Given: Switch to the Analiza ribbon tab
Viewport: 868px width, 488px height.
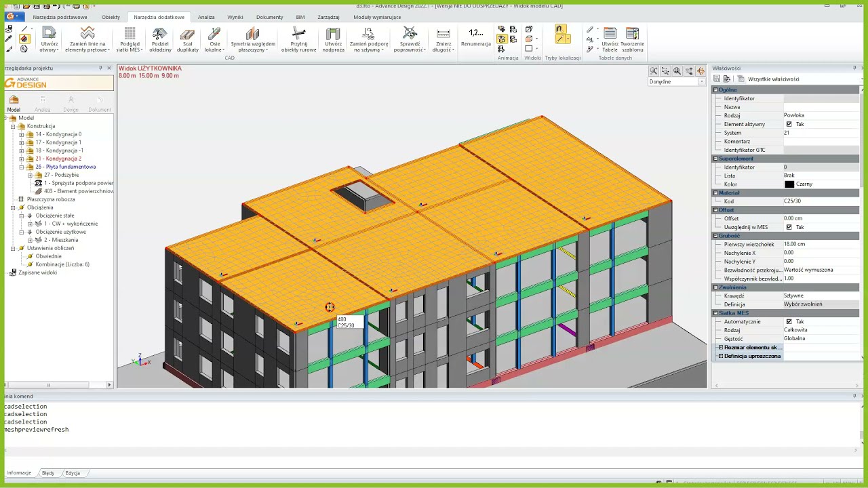Looking at the screenshot, I should pos(206,17).
